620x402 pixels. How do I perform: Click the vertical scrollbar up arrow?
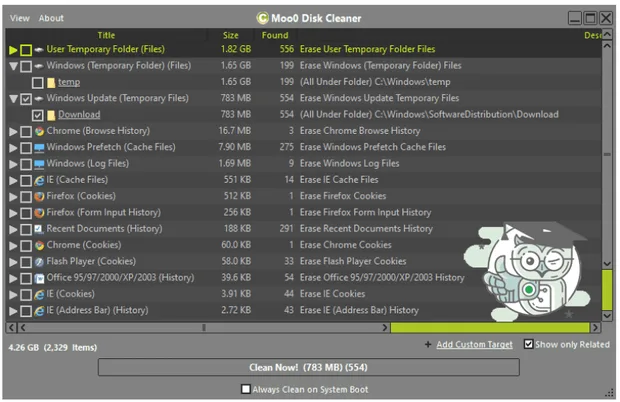coord(607,35)
